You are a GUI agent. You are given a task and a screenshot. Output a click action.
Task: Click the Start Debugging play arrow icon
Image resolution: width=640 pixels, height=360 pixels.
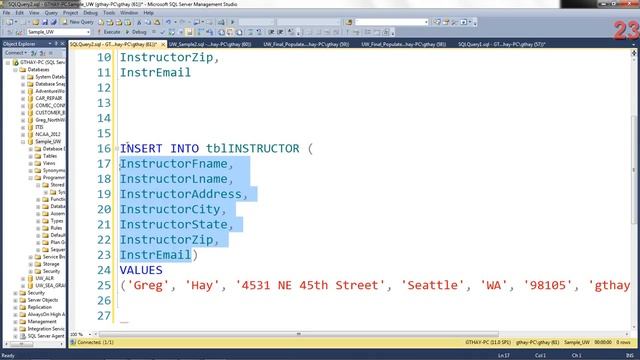(233, 22)
